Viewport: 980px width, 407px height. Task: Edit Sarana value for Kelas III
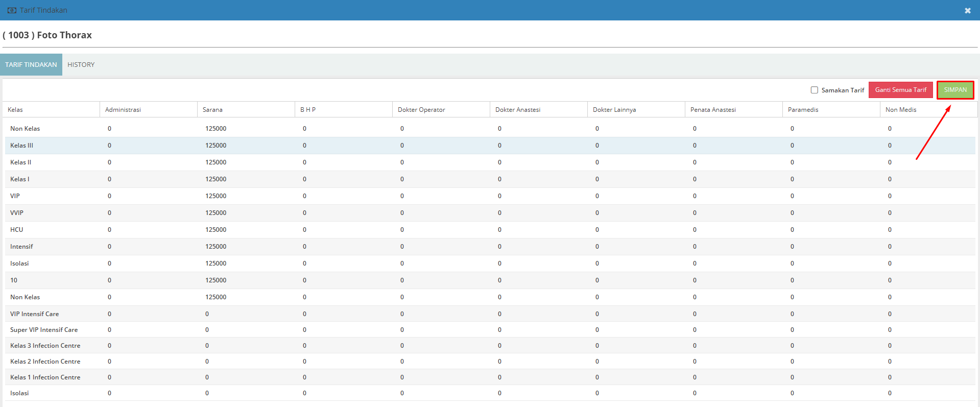[216, 146]
